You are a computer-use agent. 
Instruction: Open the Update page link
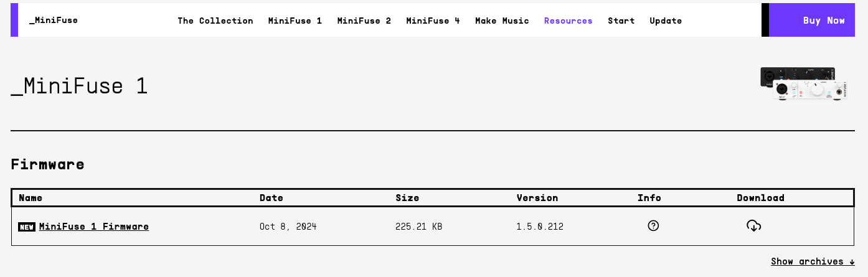point(666,21)
